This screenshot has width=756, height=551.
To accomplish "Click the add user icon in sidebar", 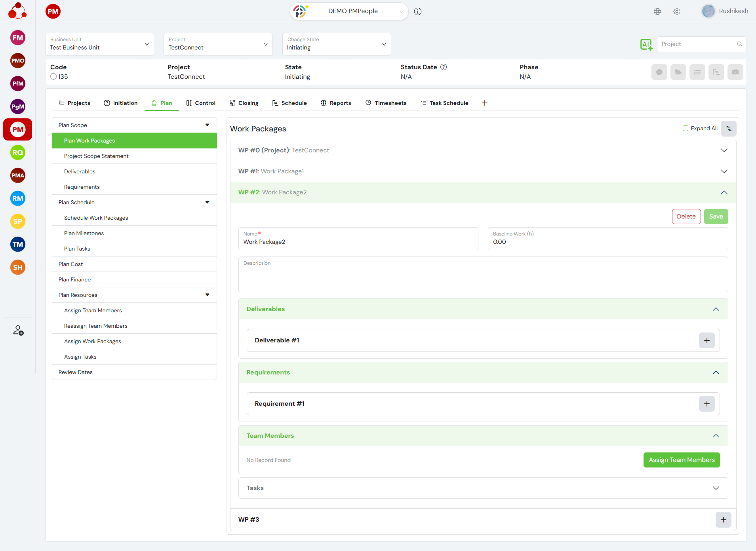I will point(18,331).
